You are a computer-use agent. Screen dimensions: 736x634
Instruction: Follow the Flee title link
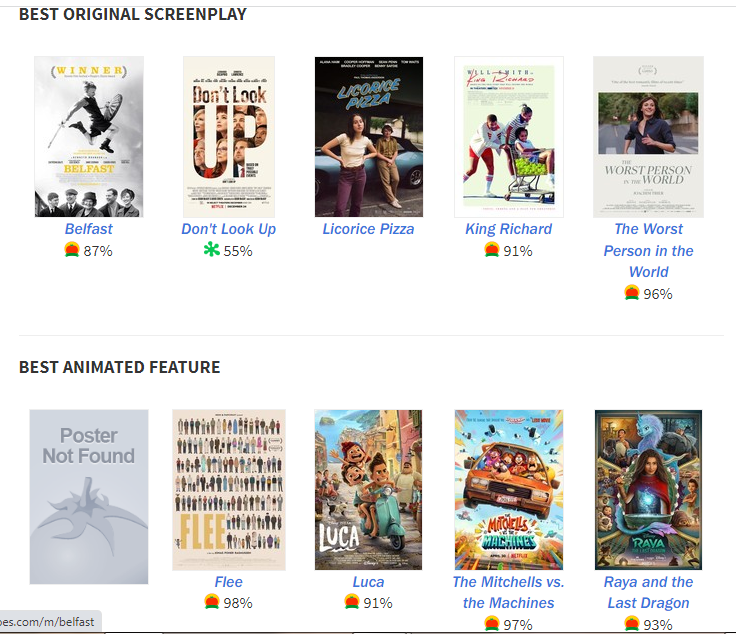tap(229, 582)
